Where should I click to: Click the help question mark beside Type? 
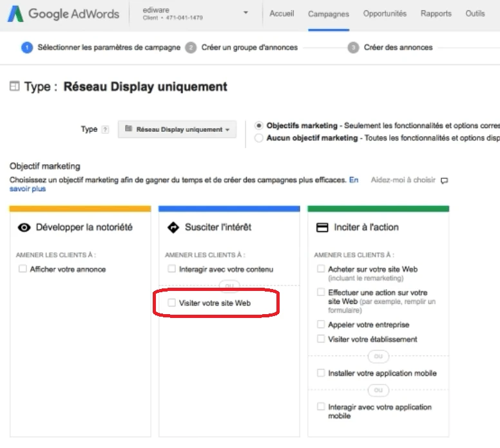pyautogui.click(x=105, y=130)
